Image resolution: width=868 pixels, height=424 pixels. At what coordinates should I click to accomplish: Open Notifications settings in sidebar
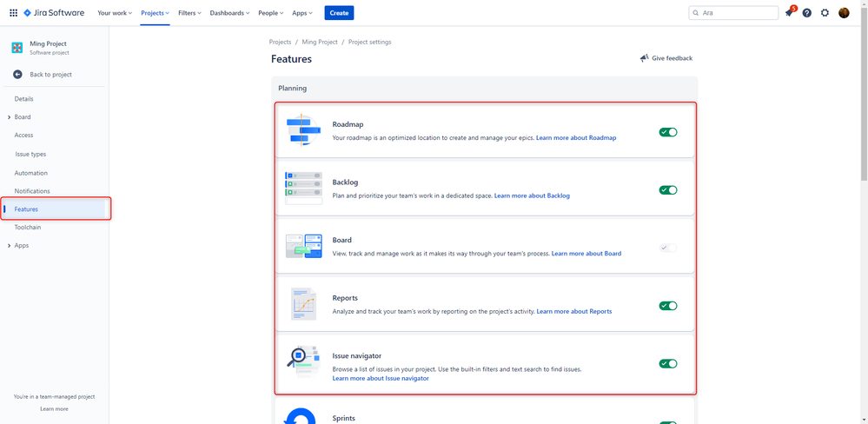point(32,191)
